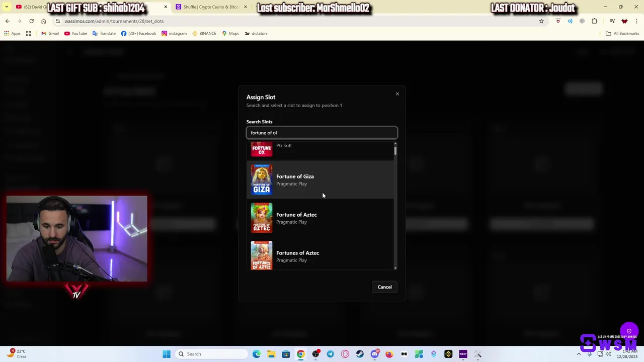The image size is (644, 362).
Task: Open the Maps bookmark
Action: [230, 34]
